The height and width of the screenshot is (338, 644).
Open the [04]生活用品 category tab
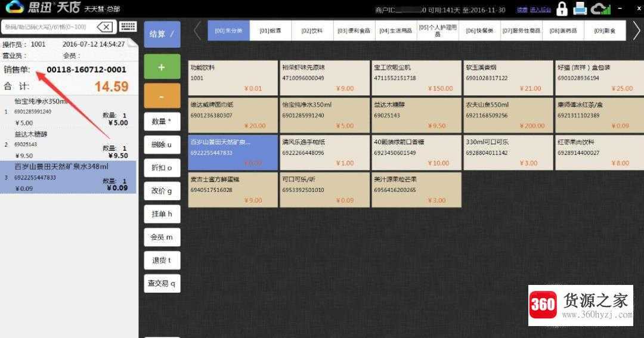click(x=396, y=31)
